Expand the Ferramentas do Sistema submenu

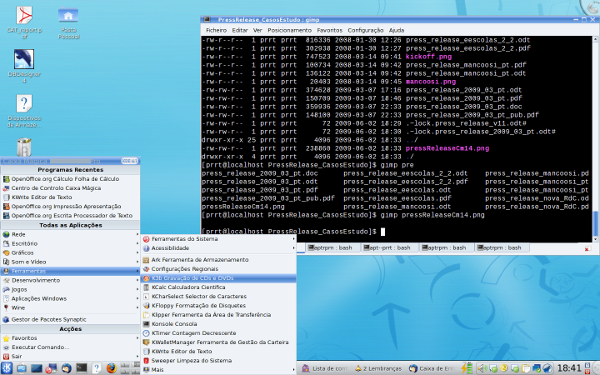click(219, 239)
